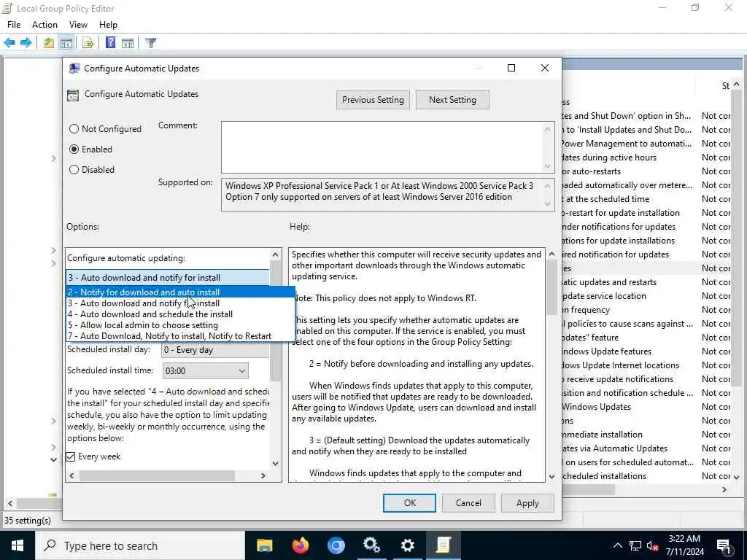747x560 pixels.
Task: Click the Up one level folder icon
Action: [x=49, y=43]
